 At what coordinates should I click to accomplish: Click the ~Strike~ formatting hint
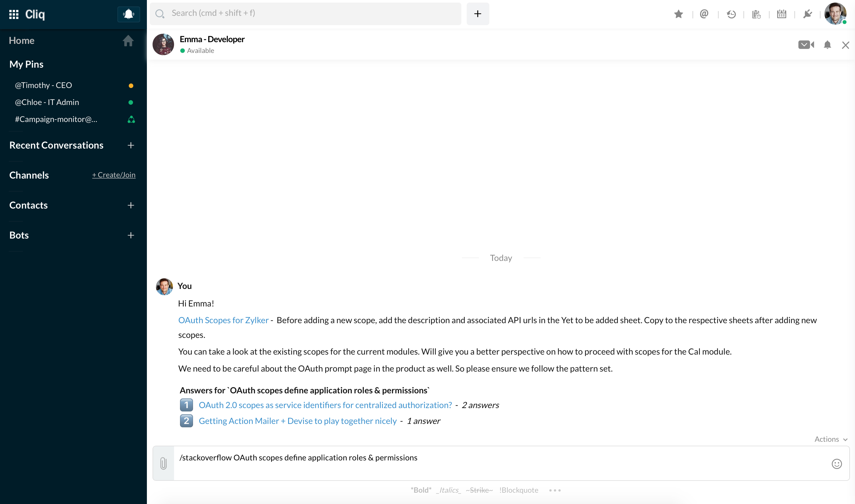click(479, 490)
